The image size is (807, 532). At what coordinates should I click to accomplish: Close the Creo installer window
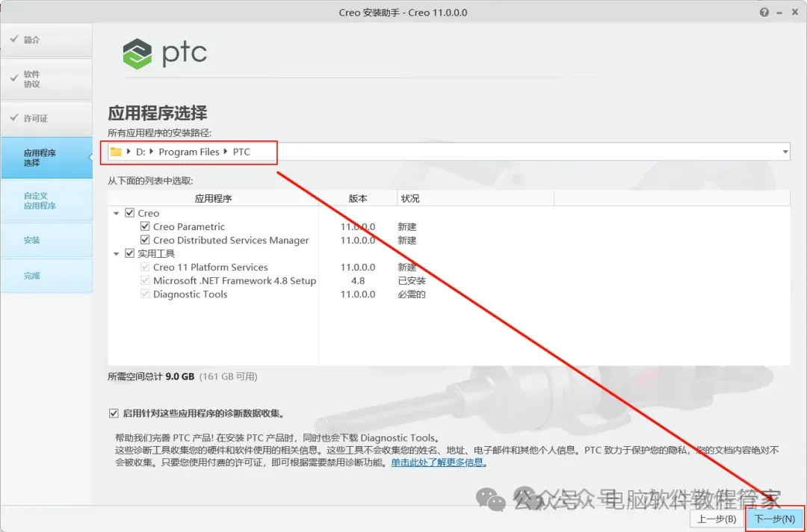(794, 13)
